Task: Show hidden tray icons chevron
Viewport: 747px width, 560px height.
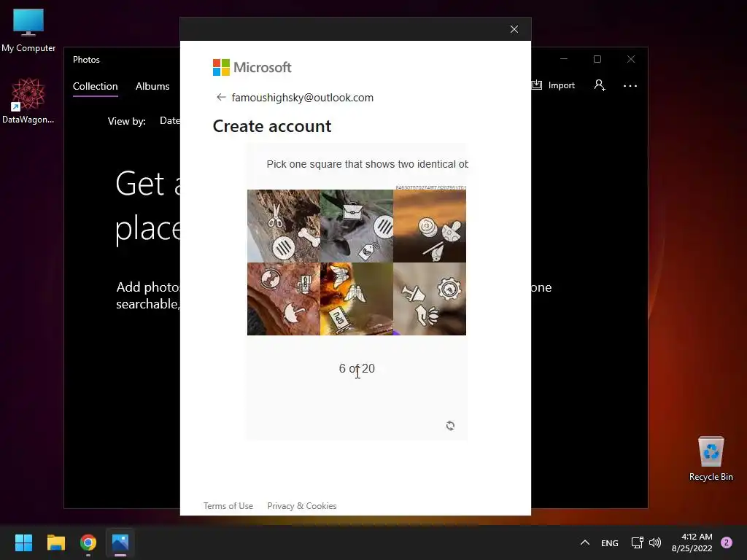Action: (585, 542)
